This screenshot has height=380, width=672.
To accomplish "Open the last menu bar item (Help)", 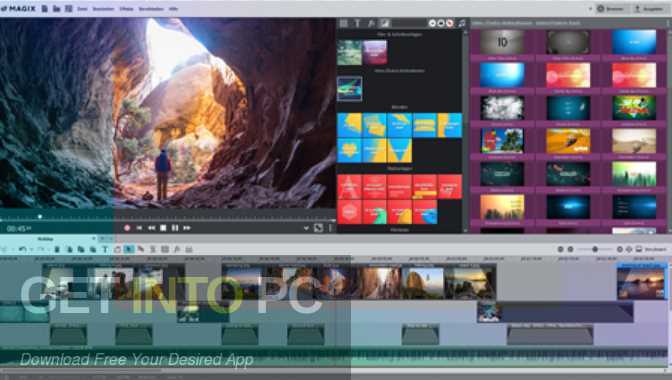I will point(174,9).
